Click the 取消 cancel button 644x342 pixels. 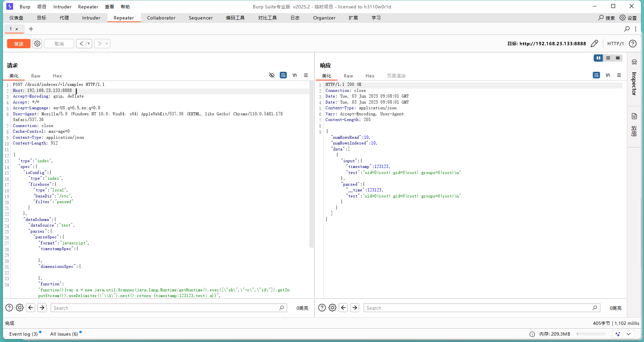(59, 44)
